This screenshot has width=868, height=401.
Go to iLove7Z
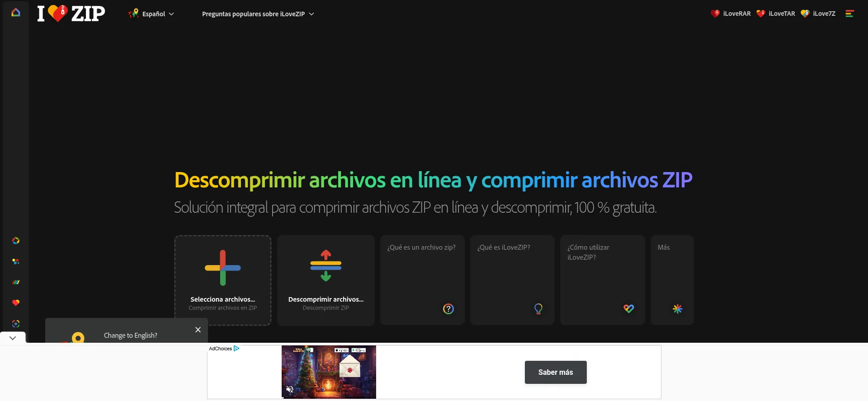[x=818, y=14]
